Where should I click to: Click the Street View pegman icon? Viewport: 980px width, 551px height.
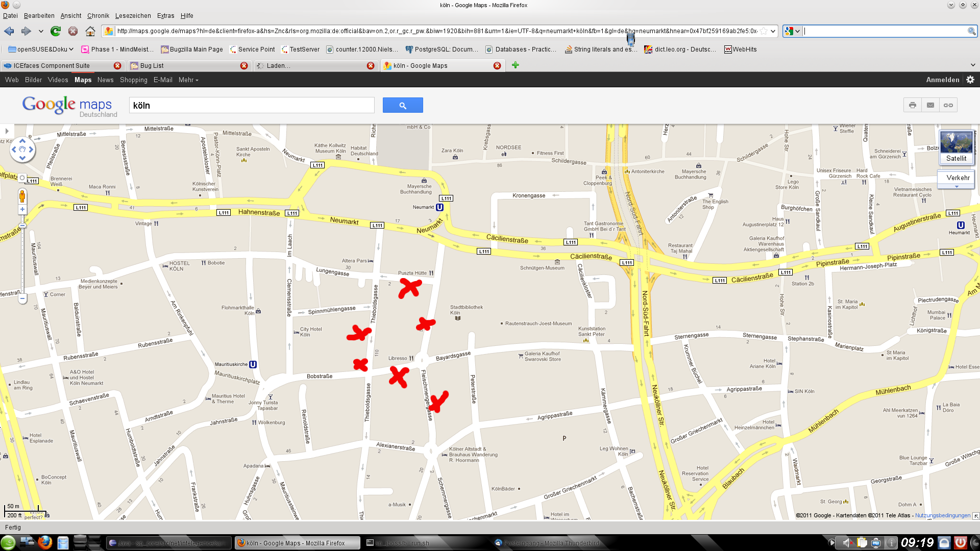[22, 196]
